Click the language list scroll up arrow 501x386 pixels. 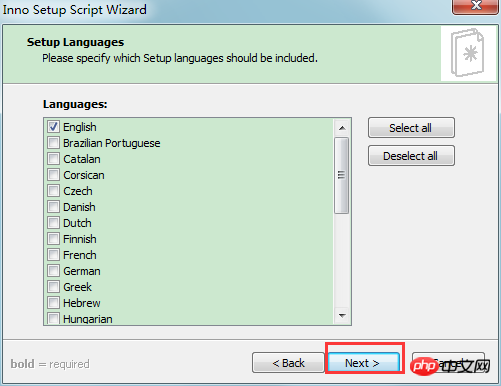click(x=342, y=128)
